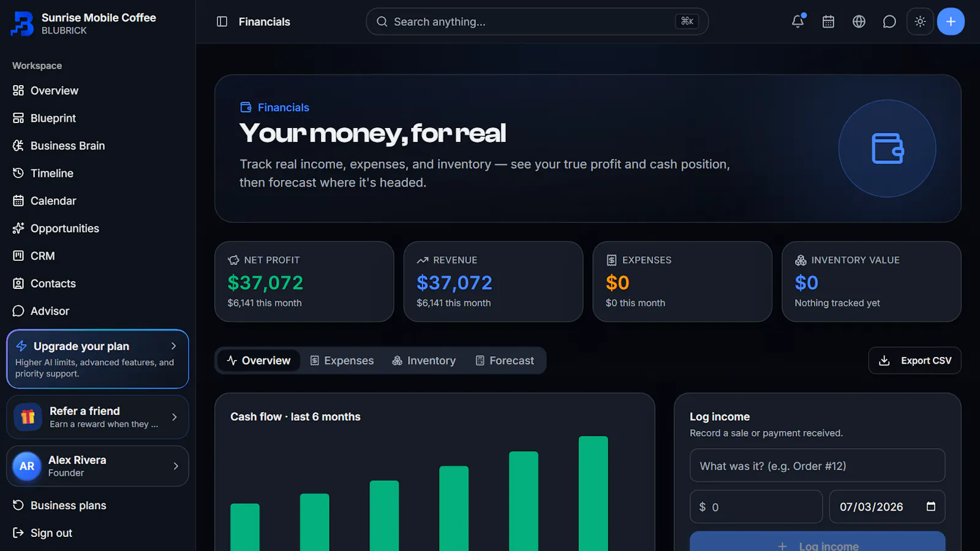
Task: Click the search magnifier icon
Action: [x=382, y=21]
